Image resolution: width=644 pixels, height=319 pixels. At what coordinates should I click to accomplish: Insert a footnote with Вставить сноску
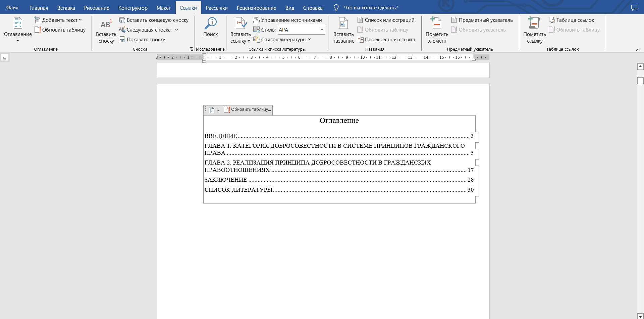coord(106,31)
